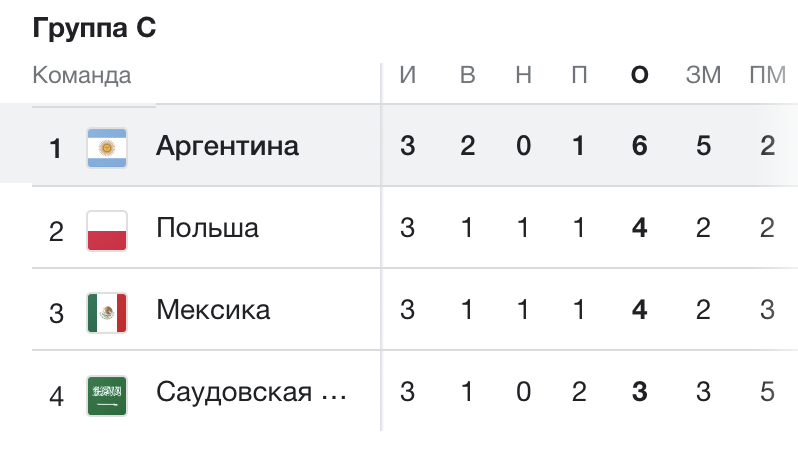Click the Mexico flag icon
Image resolution: width=798 pixels, height=461 pixels.
click(x=107, y=312)
